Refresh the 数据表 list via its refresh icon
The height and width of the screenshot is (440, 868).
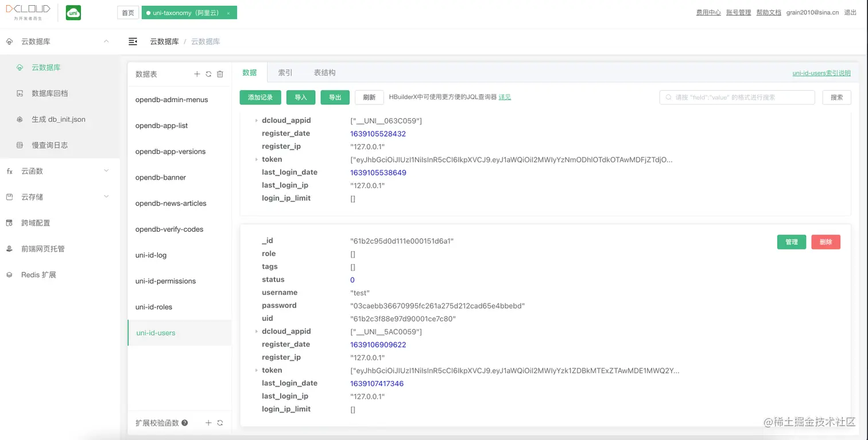(208, 74)
